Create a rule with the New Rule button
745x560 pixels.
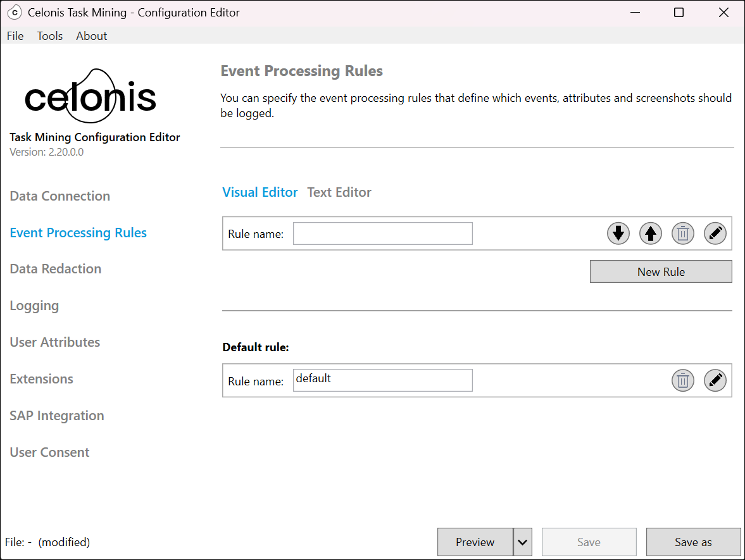660,271
